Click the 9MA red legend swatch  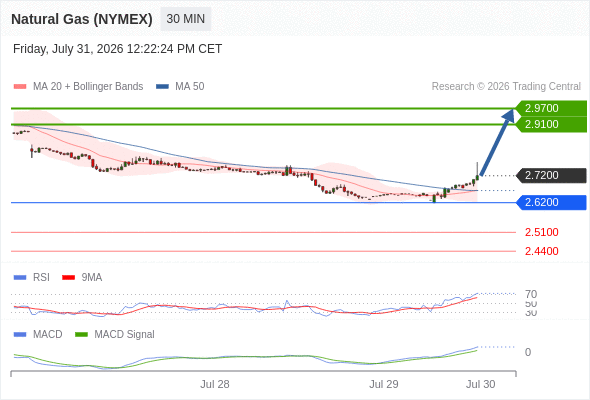pyautogui.click(x=68, y=278)
